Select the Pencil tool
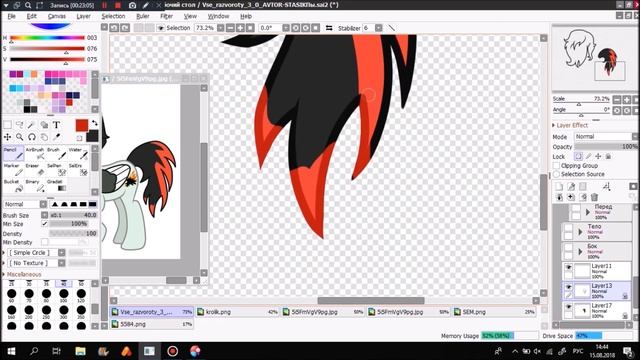Image resolution: width=640 pixels, height=360 pixels. tap(13, 153)
